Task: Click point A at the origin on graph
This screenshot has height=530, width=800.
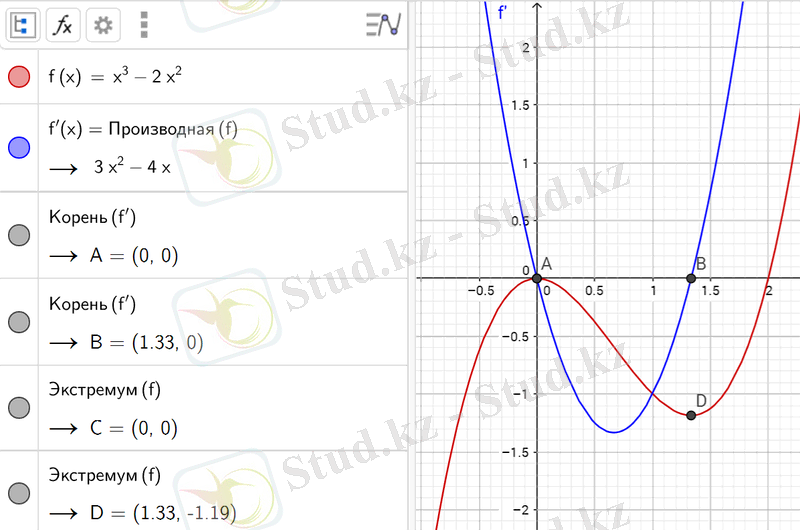Action: point(537,278)
